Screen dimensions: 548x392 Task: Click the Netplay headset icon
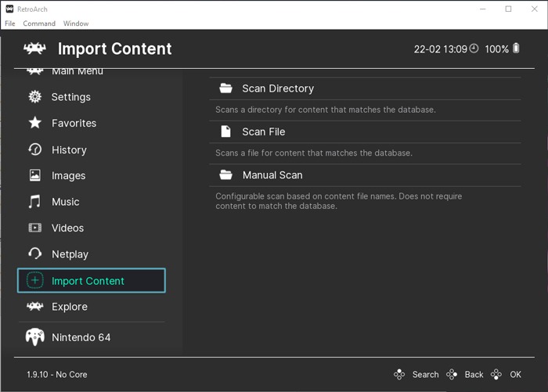point(35,254)
